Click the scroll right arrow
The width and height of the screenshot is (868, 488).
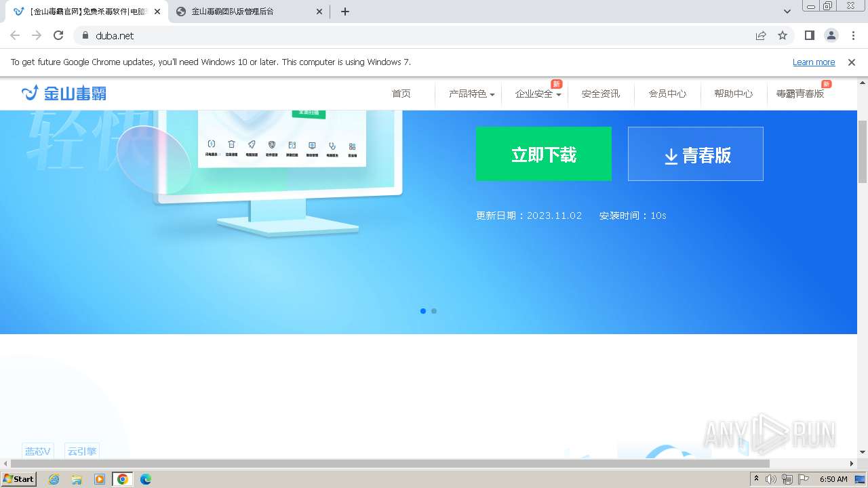(852, 464)
